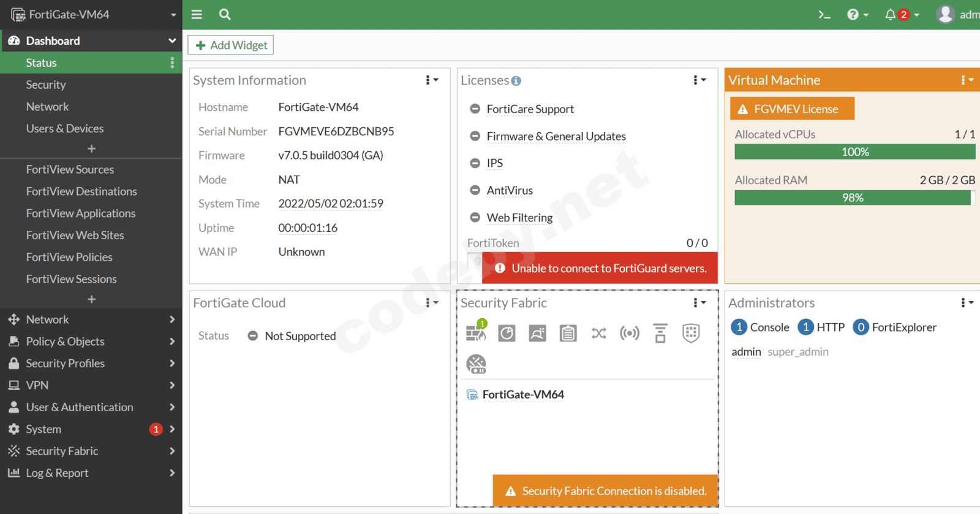This screenshot has height=514, width=980.
Task: Add a monitor with plus below FortiView Sessions
Action: 91,299
